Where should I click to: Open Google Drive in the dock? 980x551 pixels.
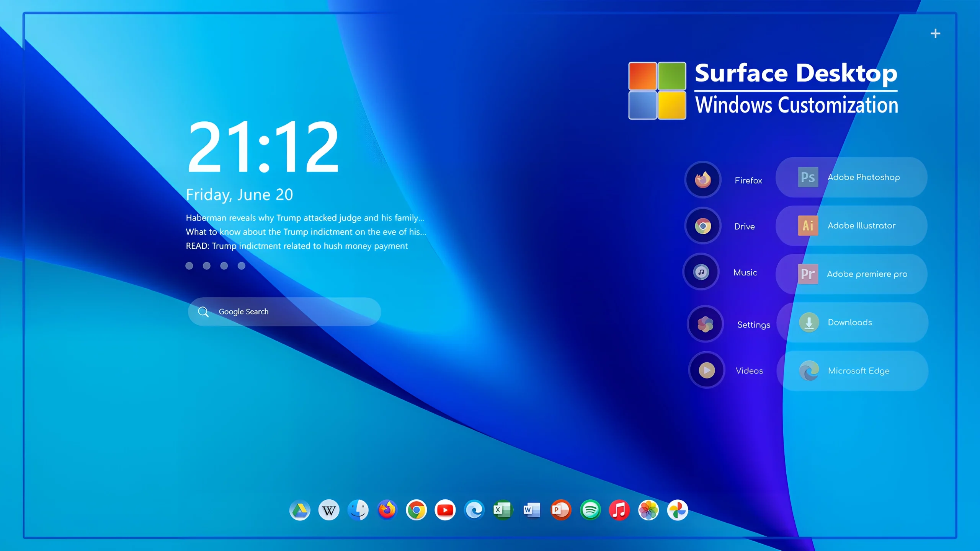click(300, 510)
